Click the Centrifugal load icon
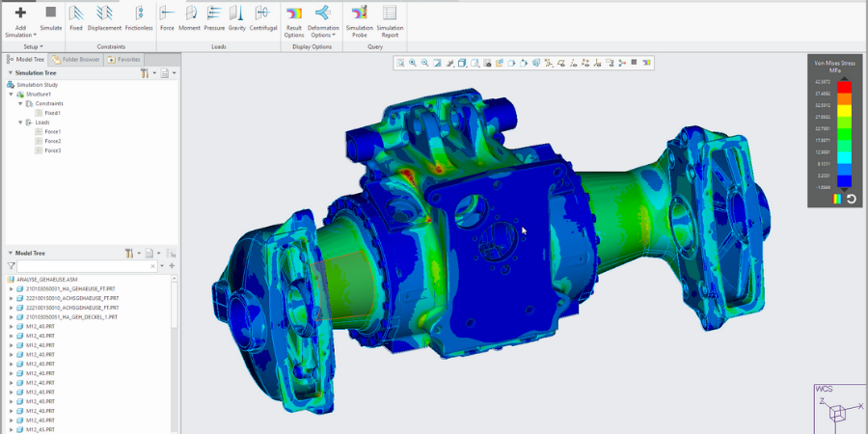 (263, 17)
